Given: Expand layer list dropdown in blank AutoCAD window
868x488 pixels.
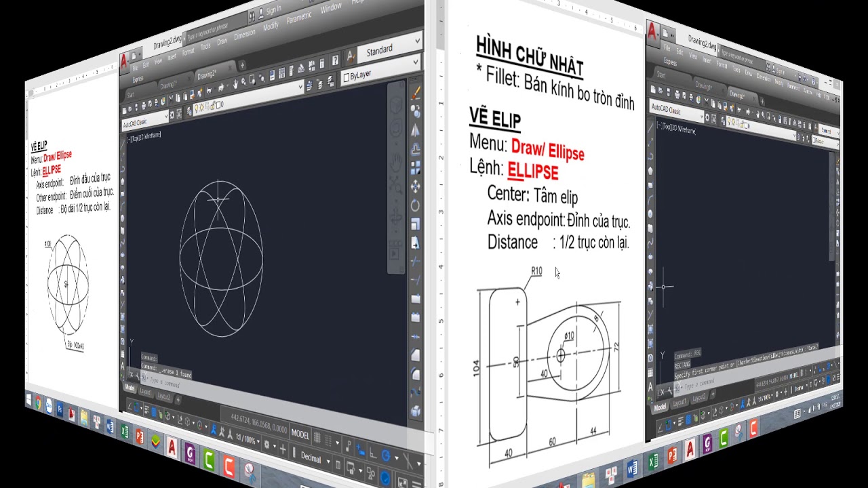Looking at the screenshot, I should click(x=761, y=128).
